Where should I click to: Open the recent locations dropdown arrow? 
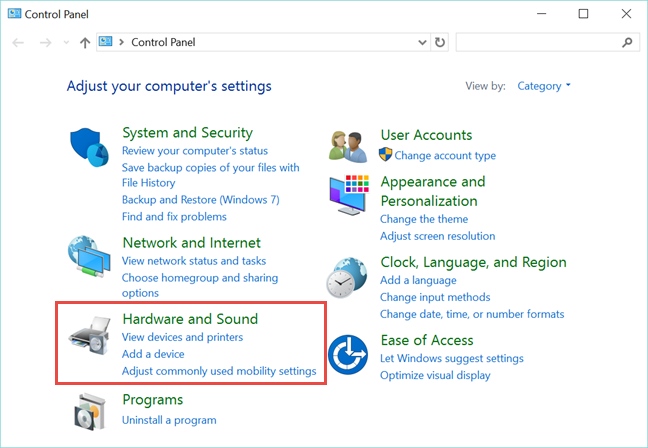pos(66,43)
